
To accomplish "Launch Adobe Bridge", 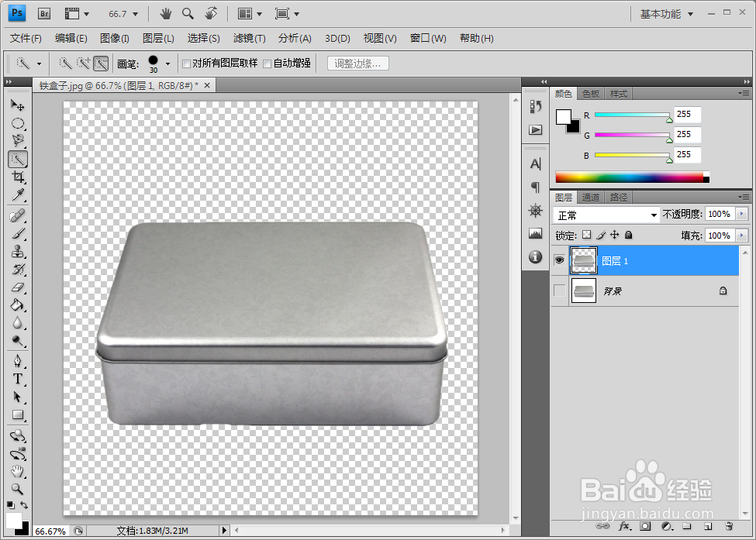I will point(44,13).
